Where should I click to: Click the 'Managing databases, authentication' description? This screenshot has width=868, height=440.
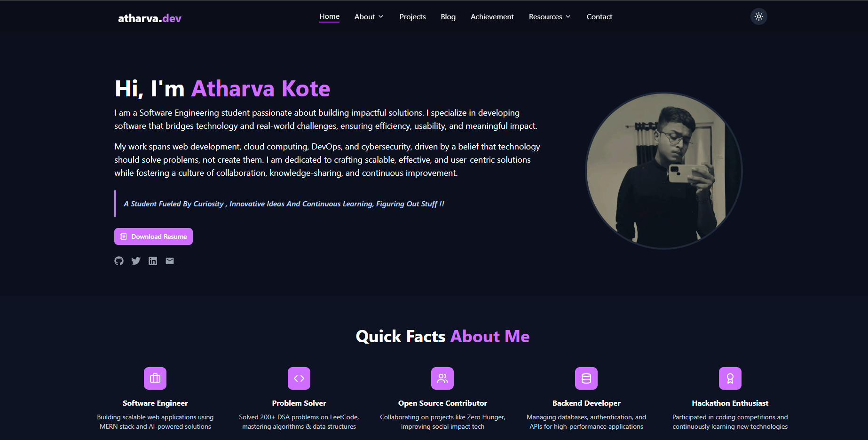click(586, 422)
